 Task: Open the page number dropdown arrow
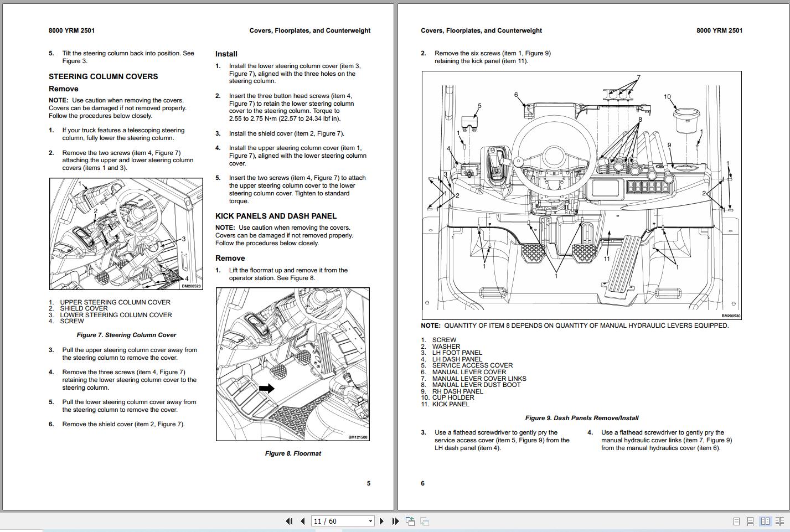(x=370, y=521)
